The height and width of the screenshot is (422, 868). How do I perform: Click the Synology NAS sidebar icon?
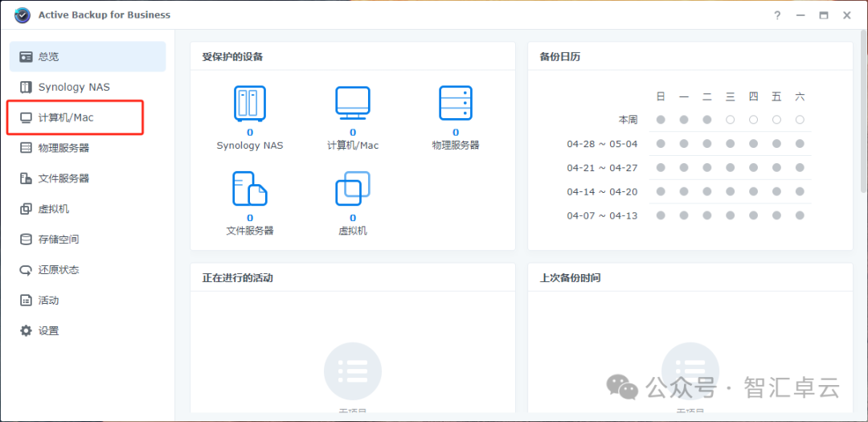point(26,87)
